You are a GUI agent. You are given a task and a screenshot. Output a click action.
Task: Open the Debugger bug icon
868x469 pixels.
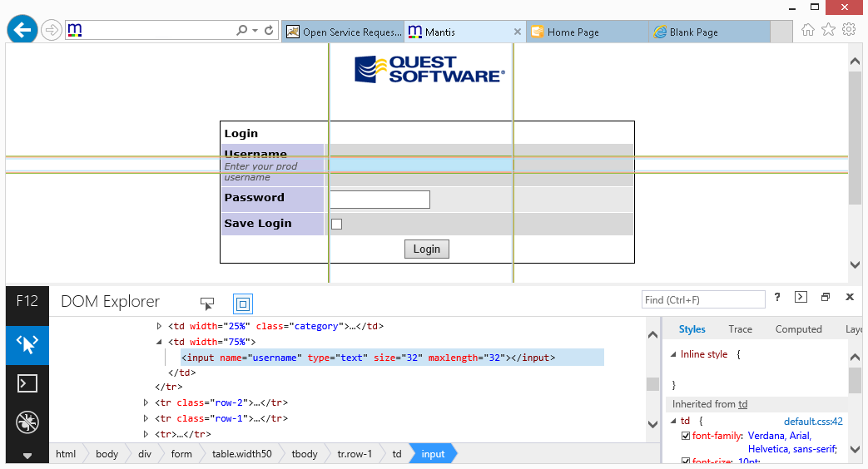[x=27, y=422]
